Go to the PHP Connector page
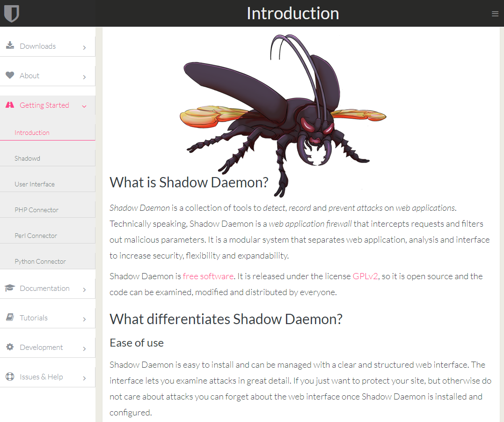The width and height of the screenshot is (504, 422). coord(37,210)
